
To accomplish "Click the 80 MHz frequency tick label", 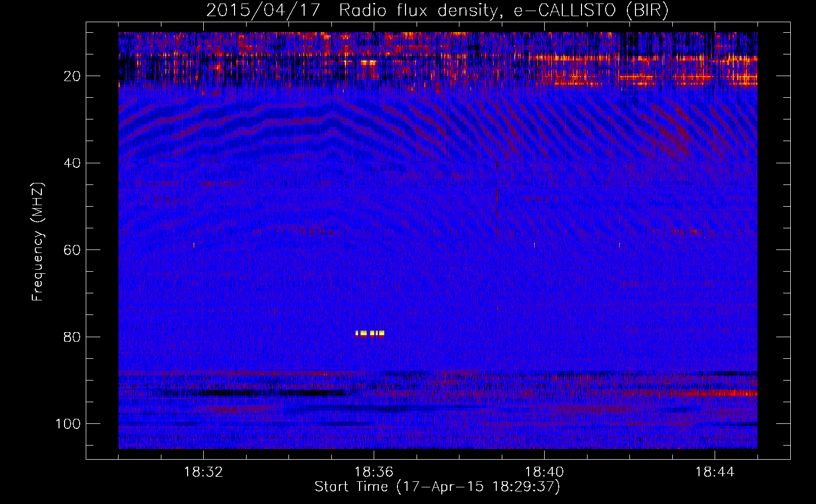I will pos(73,337).
